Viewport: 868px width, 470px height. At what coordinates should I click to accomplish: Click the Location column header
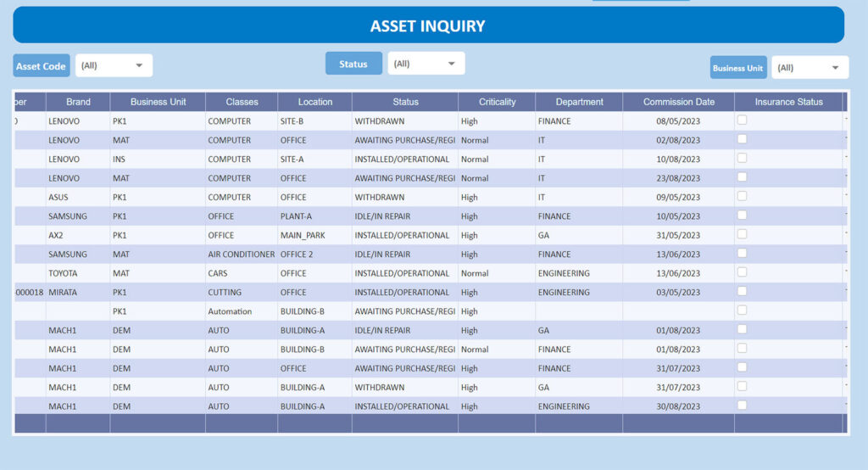315,102
